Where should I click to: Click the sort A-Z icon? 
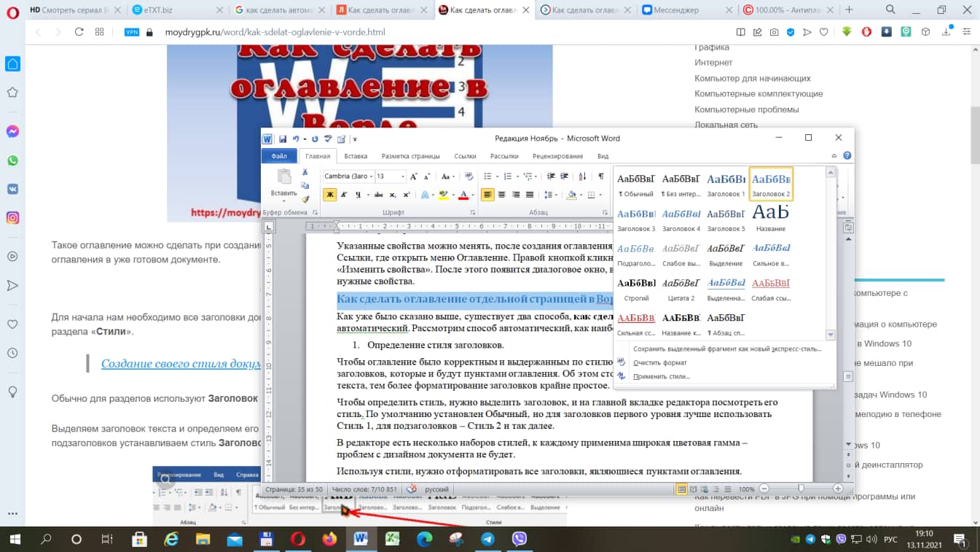pyautogui.click(x=583, y=176)
